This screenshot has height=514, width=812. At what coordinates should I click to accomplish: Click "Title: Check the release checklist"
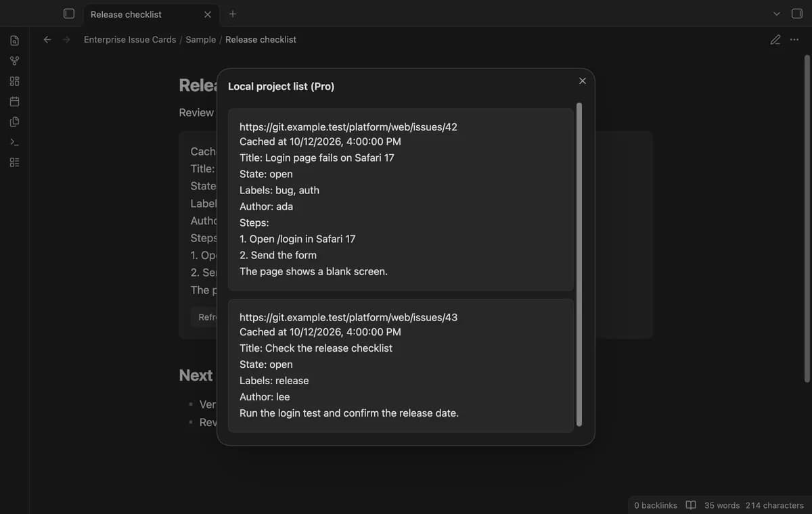(x=316, y=348)
